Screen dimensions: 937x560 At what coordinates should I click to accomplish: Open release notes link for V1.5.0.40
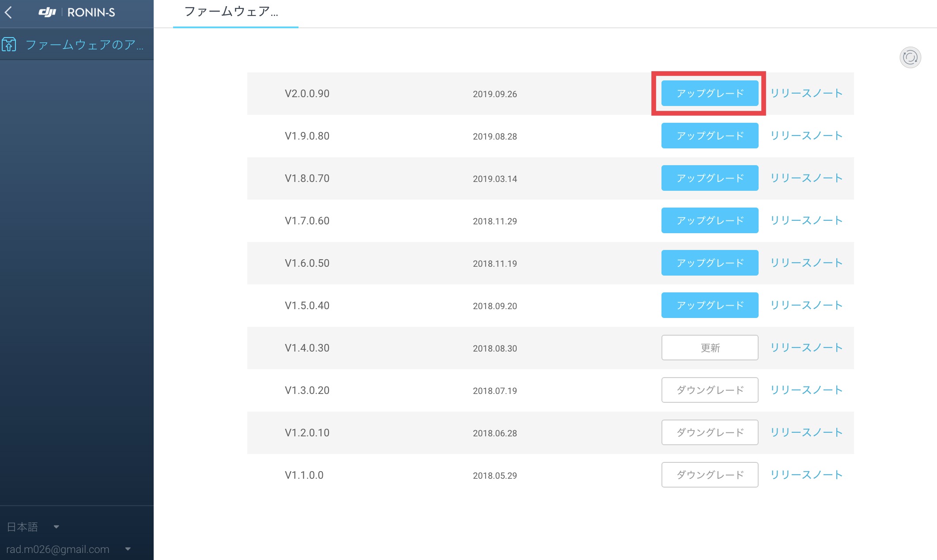(x=806, y=305)
